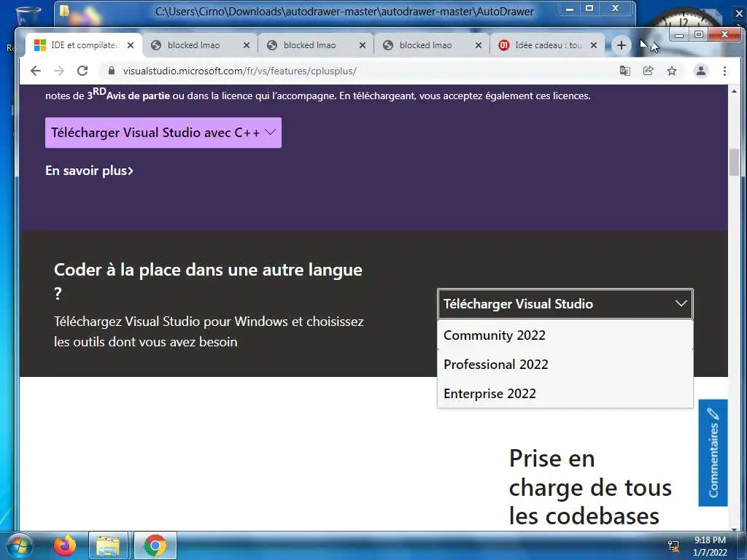
Task: Follow the En savoir plus link
Action: tap(89, 171)
